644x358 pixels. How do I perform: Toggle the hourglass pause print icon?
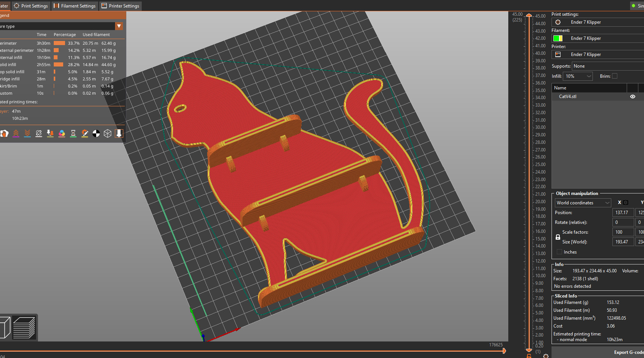click(x=73, y=133)
